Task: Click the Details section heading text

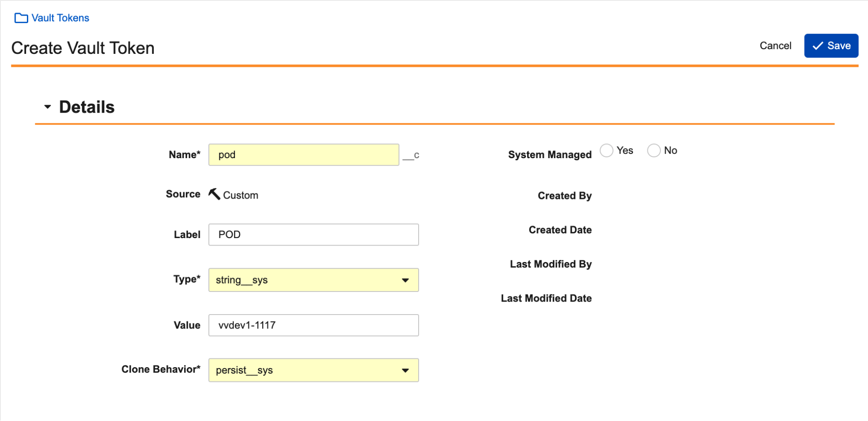Action: pyautogui.click(x=86, y=107)
